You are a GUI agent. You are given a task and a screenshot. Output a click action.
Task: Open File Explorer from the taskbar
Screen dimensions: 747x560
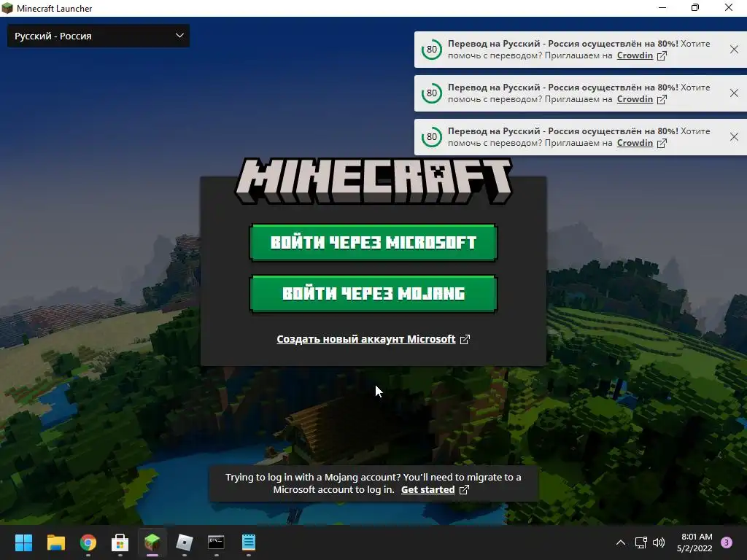(x=55, y=542)
